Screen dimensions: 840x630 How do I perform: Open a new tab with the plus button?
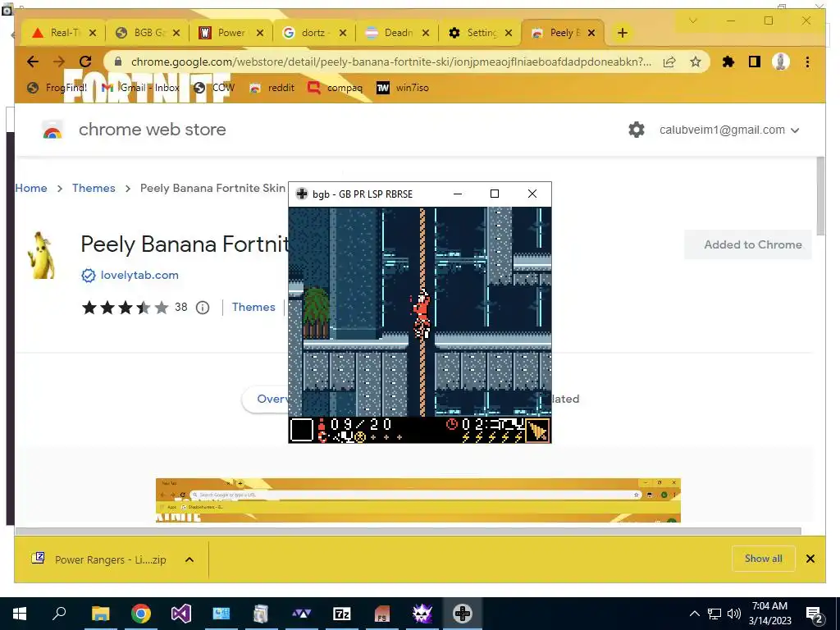(622, 33)
